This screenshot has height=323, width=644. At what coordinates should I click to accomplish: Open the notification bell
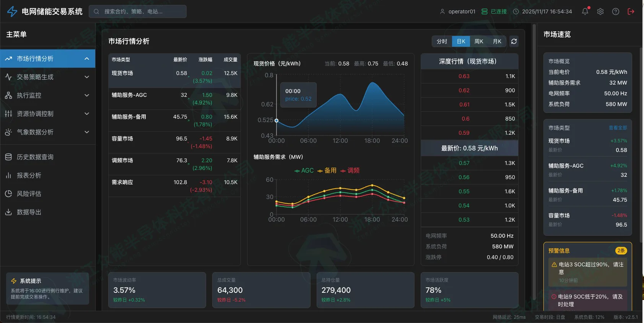point(585,11)
